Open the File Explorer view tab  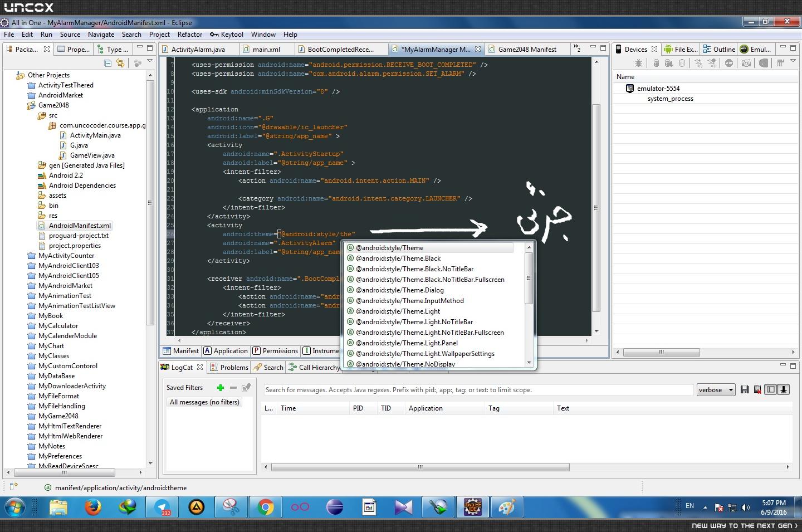point(681,50)
